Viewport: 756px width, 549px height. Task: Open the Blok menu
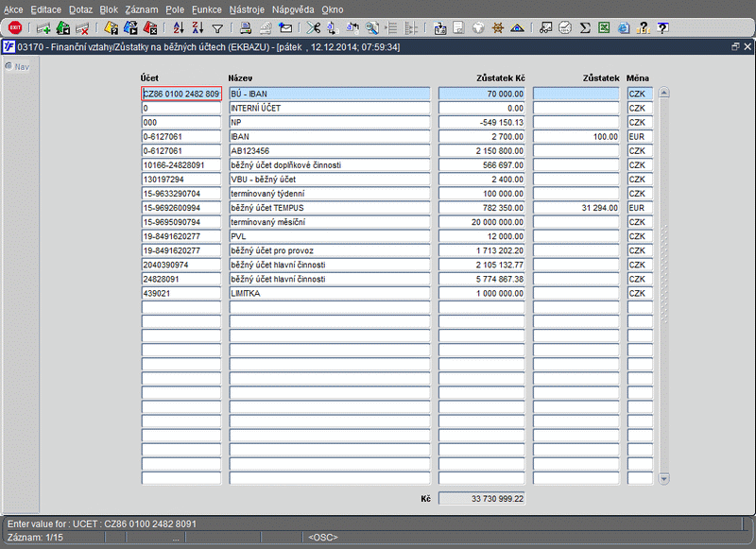point(109,9)
